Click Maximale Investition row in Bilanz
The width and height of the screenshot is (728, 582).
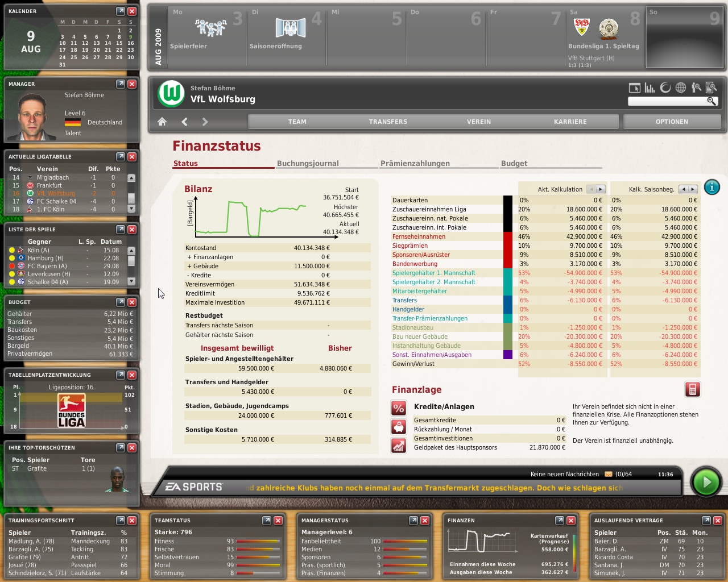(278, 302)
